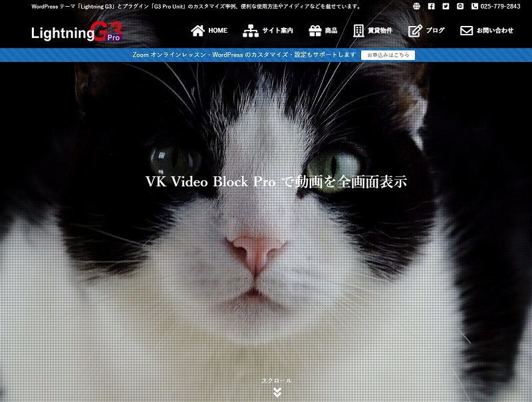Click the globe website icon in header
This screenshot has height=402, width=532.
coord(416,6)
